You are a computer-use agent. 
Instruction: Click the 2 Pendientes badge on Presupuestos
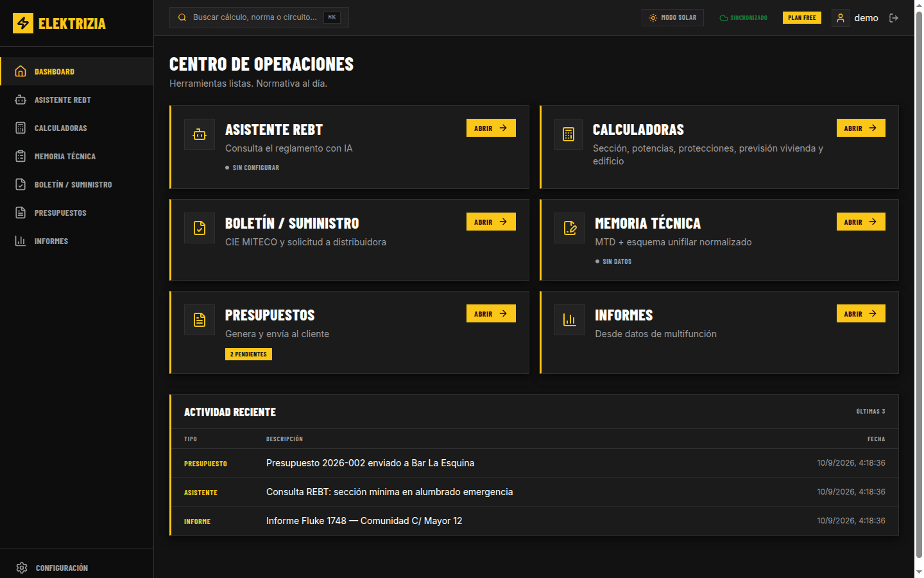tap(248, 354)
